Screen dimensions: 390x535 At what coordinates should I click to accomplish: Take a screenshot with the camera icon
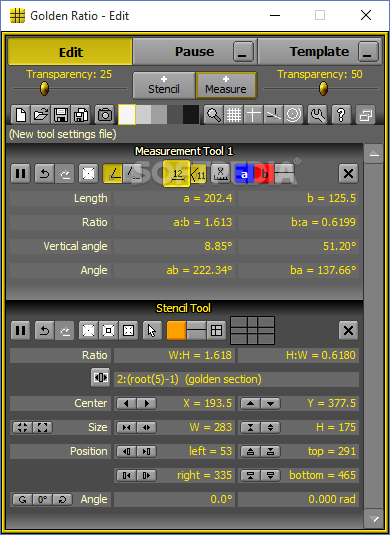point(105,115)
